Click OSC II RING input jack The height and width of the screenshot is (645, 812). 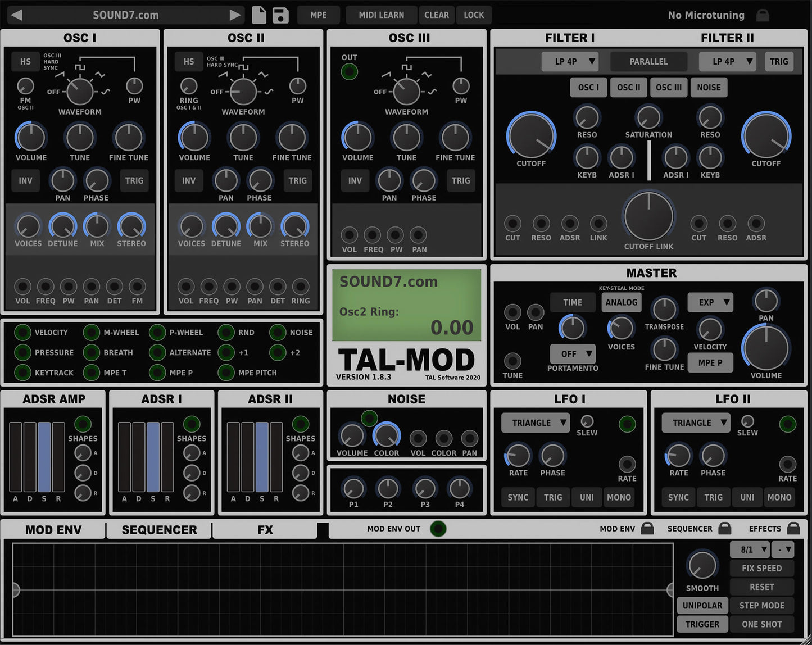click(x=301, y=287)
